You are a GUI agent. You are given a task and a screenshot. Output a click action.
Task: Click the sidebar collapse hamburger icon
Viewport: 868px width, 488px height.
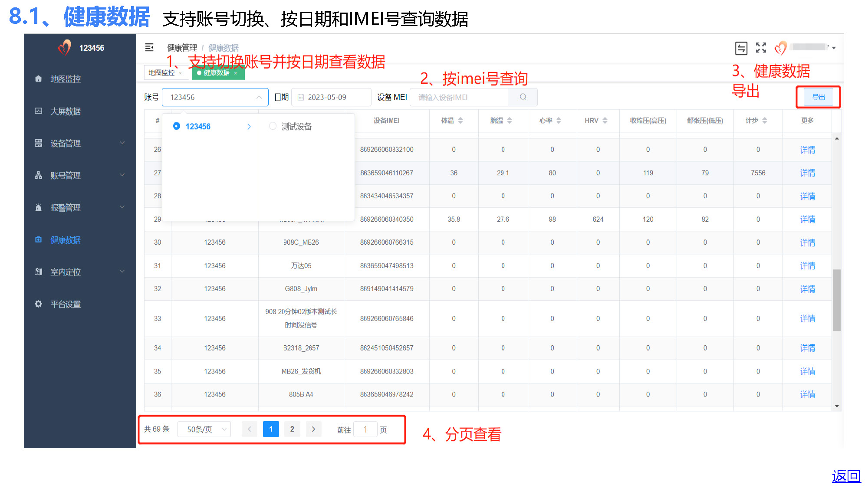(x=149, y=48)
